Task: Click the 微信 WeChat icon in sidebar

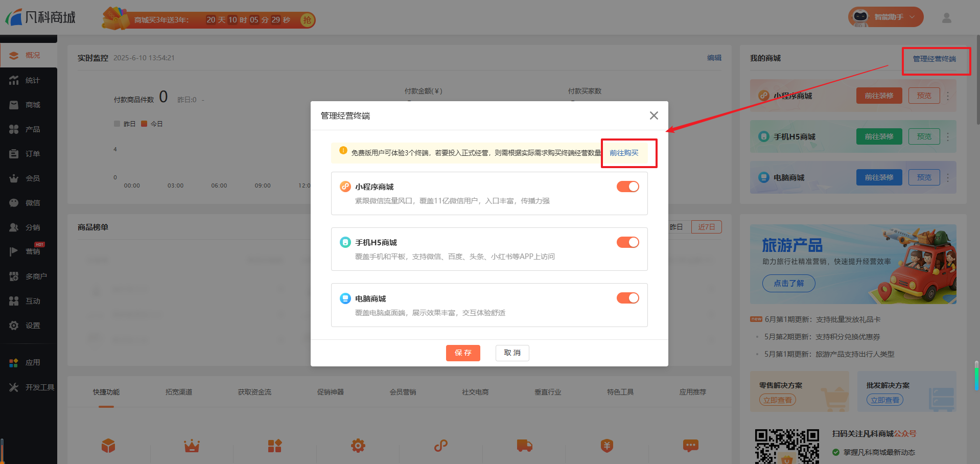Action: coord(14,203)
